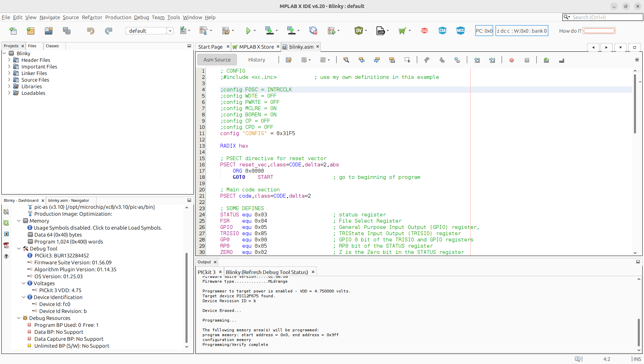644x364 pixels.
Task: Open the MPLAB Discover red icon
Action: point(424,31)
